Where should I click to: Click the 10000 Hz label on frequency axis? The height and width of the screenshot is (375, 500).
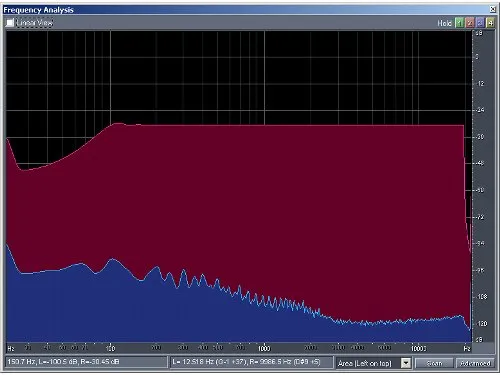(418, 348)
